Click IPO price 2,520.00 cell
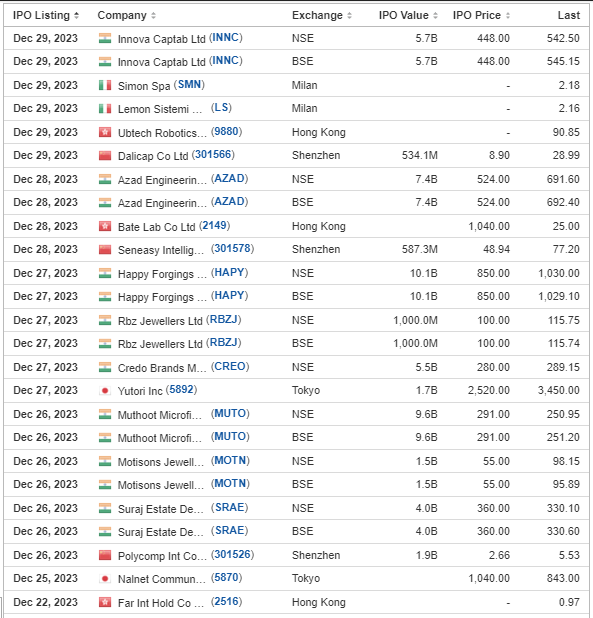The width and height of the screenshot is (593, 618). tap(489, 391)
